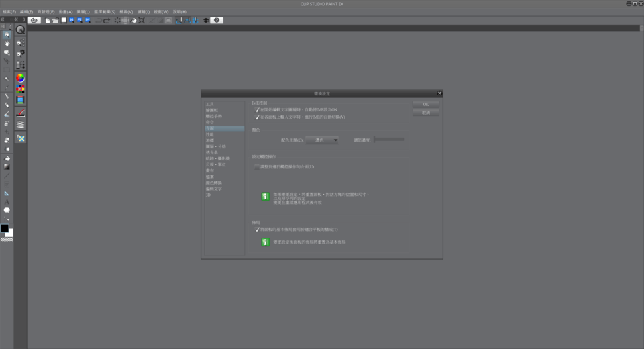The width and height of the screenshot is (644, 349).
Task: Click the black foreground color swatch
Action: point(5,228)
